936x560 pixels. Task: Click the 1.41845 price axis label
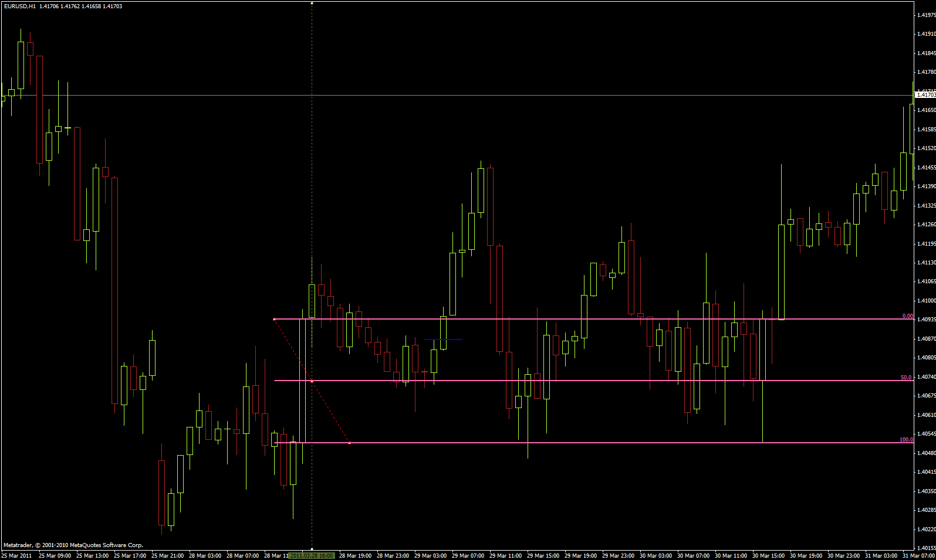pyautogui.click(x=926, y=53)
